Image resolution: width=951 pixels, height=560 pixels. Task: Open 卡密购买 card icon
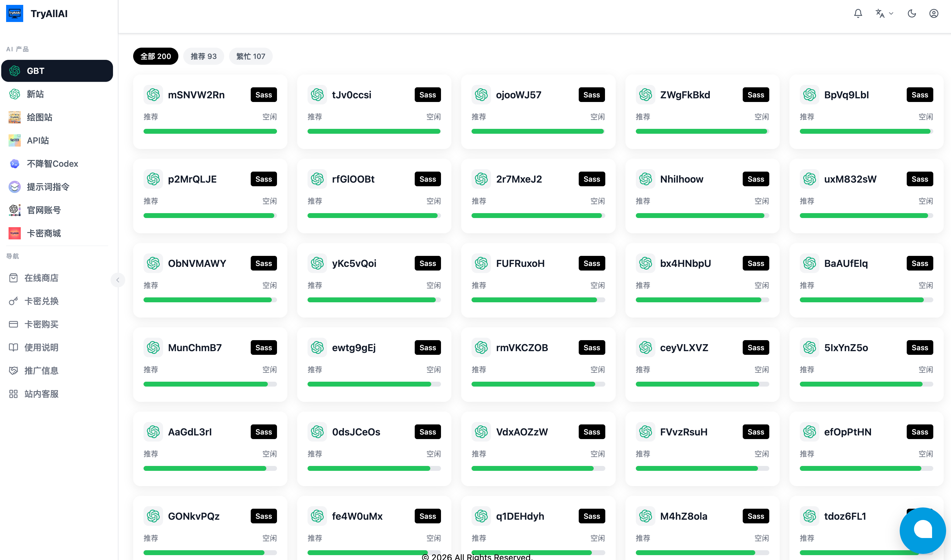click(x=13, y=324)
